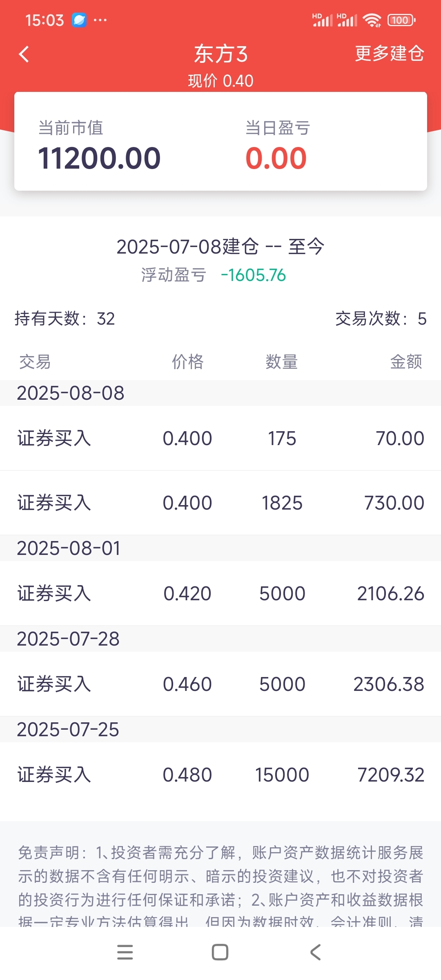Open 更多建仓 in top right
Viewport: 441px width, 980px height.
(390, 53)
